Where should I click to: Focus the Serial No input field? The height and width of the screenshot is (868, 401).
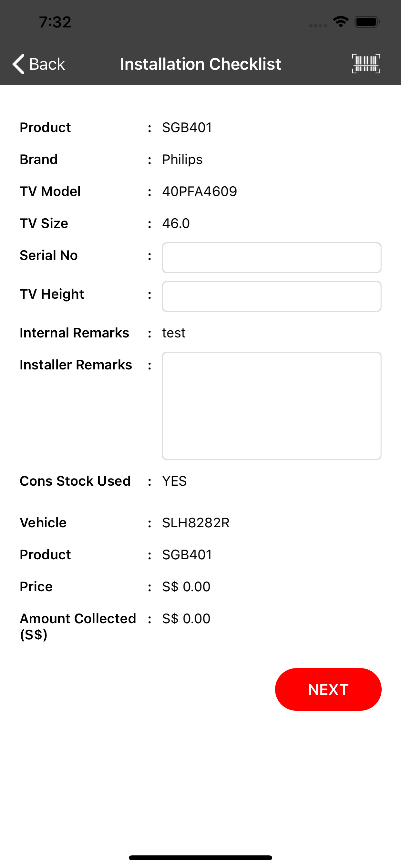tap(272, 258)
